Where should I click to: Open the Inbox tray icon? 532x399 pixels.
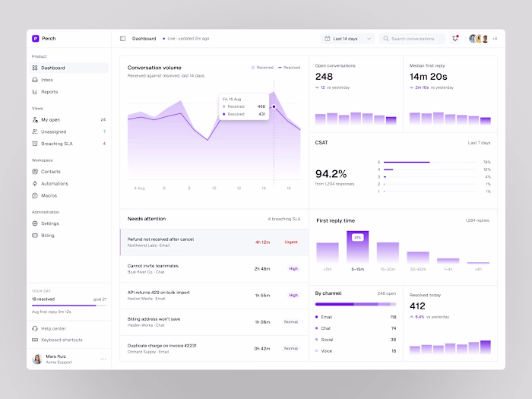click(x=35, y=80)
